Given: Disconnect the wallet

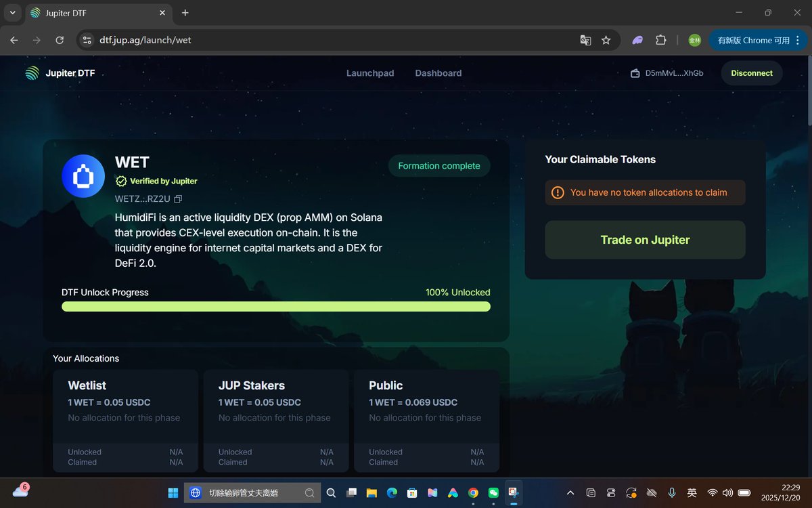Looking at the screenshot, I should (752, 73).
